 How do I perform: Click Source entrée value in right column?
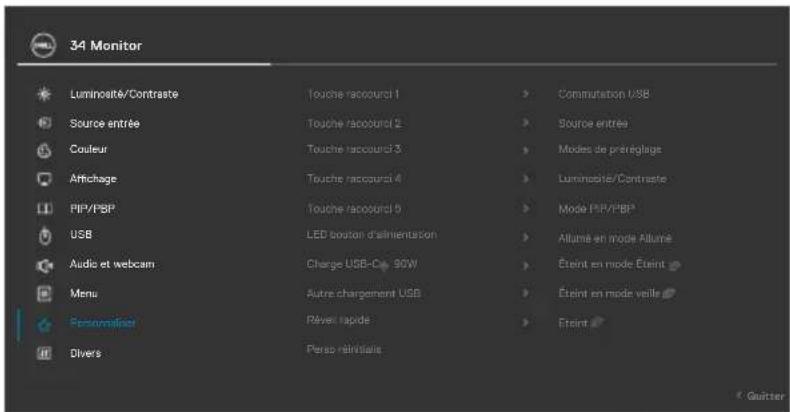(592, 123)
